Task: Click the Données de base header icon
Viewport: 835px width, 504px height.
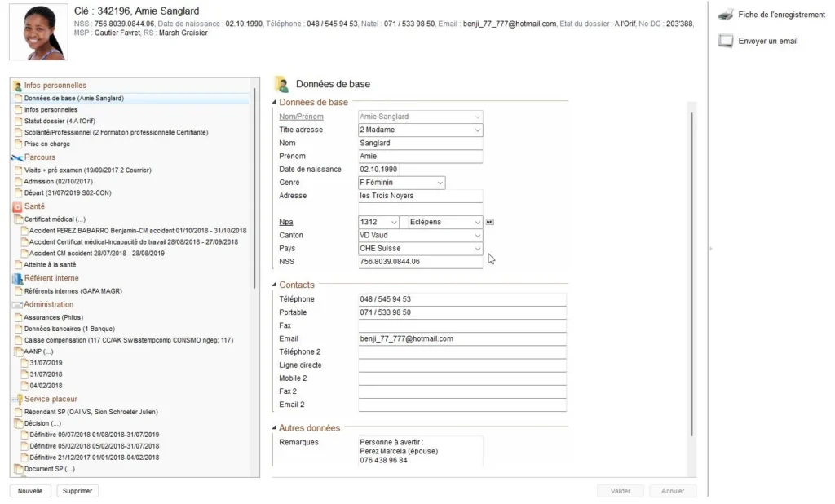Action: click(x=281, y=84)
